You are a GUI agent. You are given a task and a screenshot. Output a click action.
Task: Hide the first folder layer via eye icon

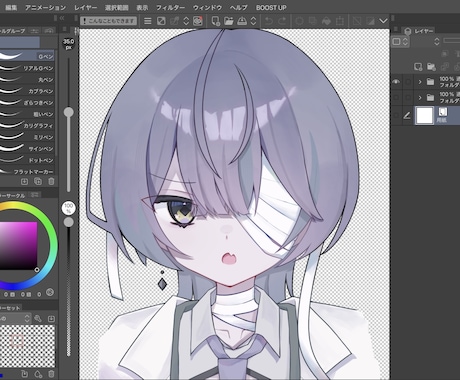(x=396, y=81)
